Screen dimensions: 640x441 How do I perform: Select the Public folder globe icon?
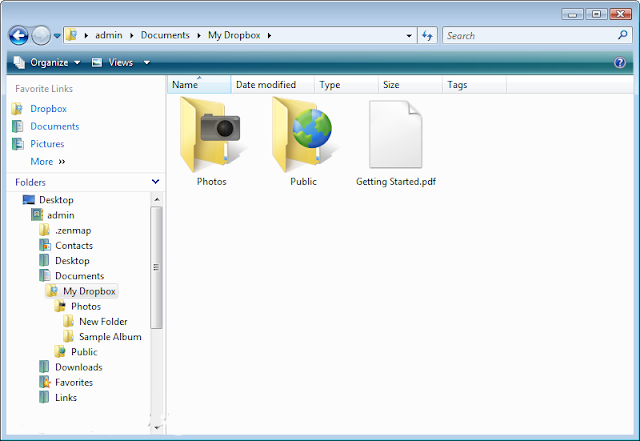pos(303,134)
